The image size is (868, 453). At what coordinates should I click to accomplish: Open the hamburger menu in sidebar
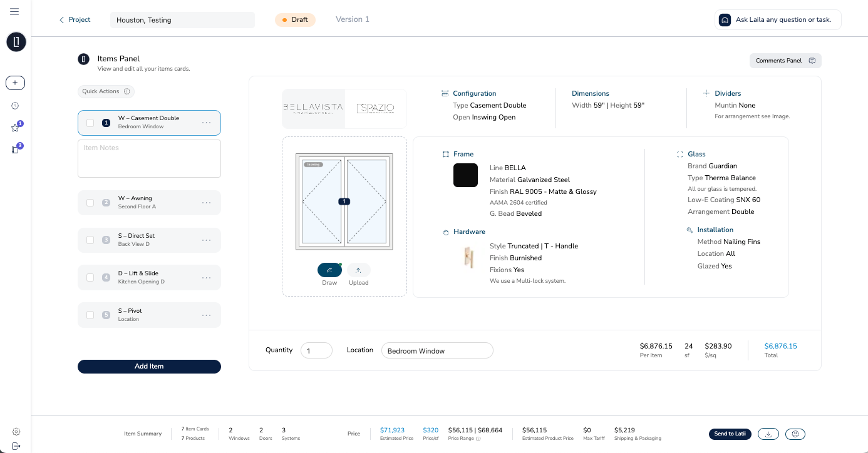[x=15, y=11]
